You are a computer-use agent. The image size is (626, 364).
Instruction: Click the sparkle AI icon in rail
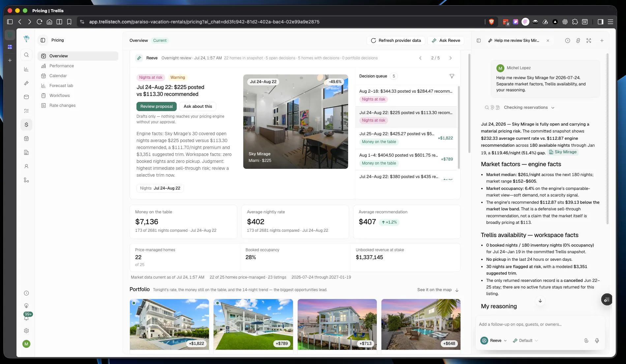coord(26,83)
